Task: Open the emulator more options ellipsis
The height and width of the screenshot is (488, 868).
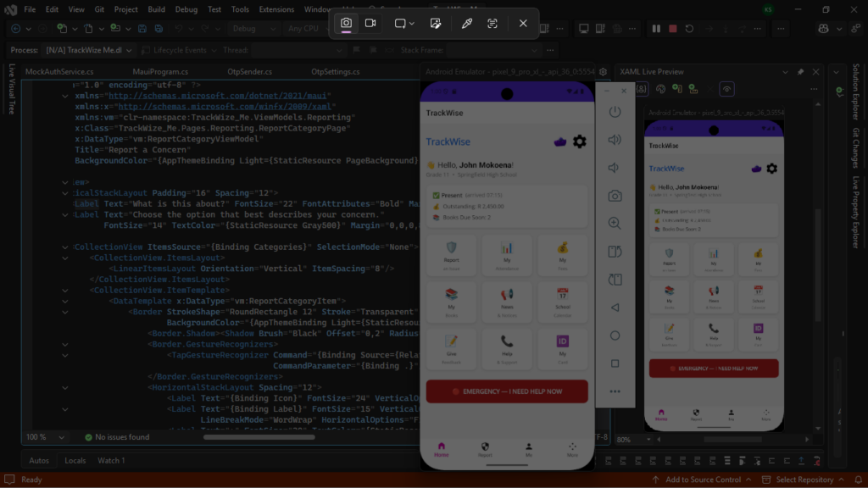Action: click(615, 391)
